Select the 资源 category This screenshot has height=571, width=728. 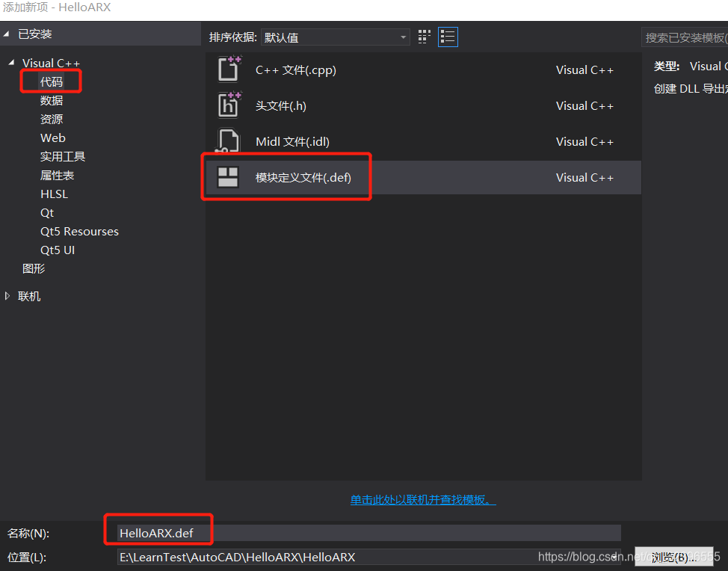point(52,119)
